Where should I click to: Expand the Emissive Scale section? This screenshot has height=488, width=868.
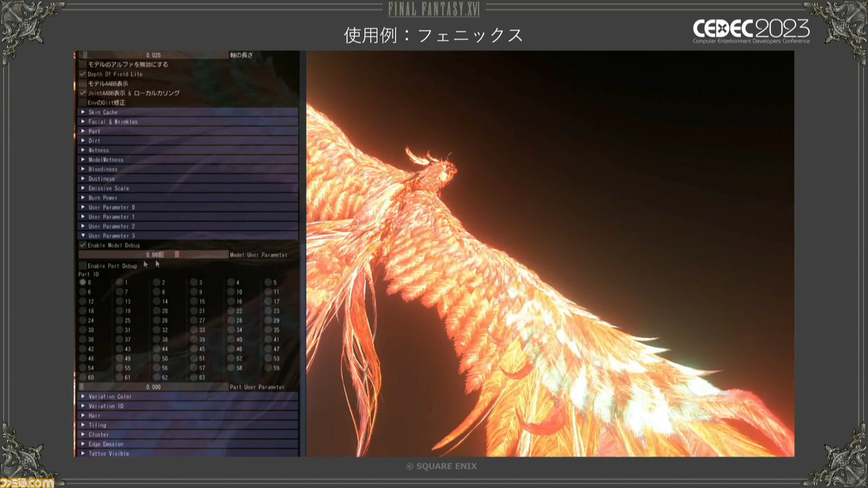click(x=188, y=188)
